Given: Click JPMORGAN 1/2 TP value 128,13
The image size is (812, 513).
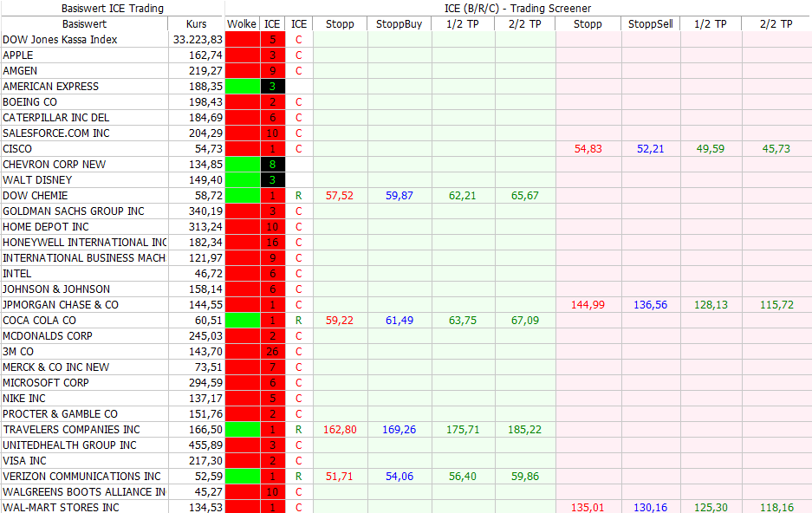Looking at the screenshot, I should point(711,304).
